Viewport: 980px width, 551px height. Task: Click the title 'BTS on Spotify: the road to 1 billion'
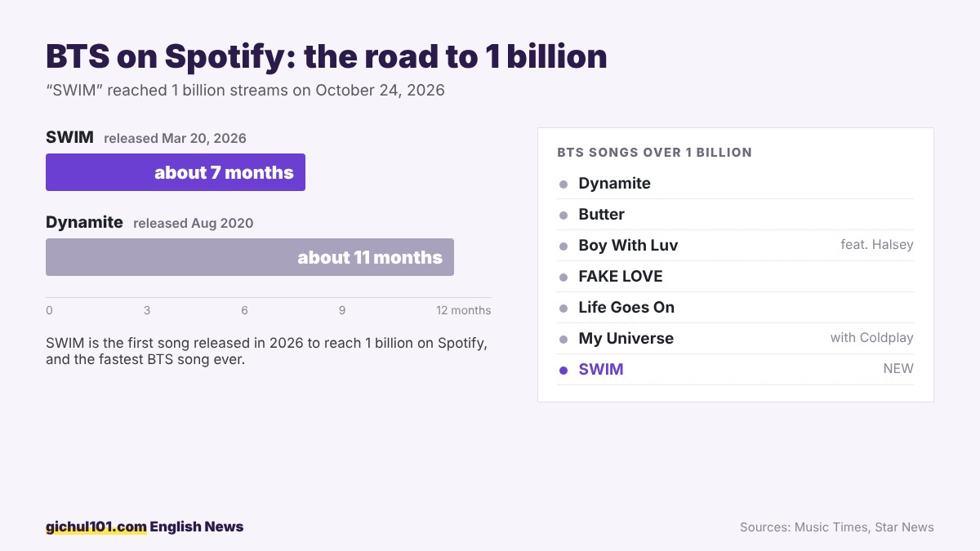coord(327,56)
